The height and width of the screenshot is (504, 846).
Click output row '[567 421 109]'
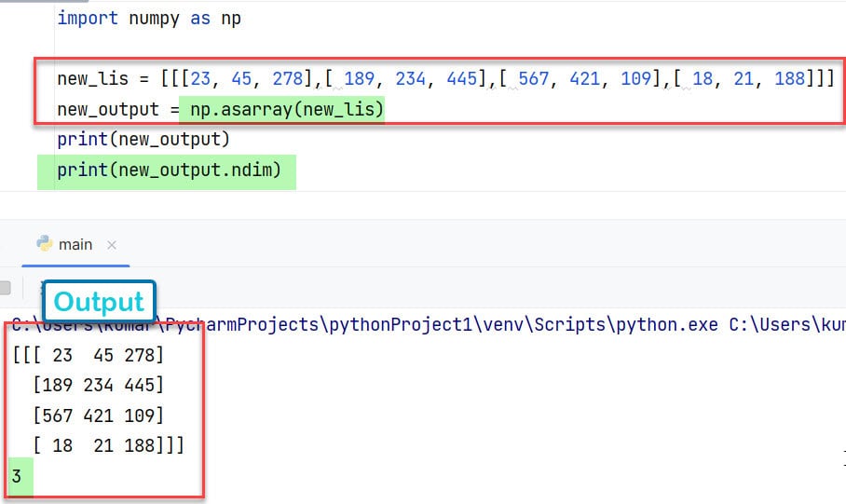(x=98, y=415)
